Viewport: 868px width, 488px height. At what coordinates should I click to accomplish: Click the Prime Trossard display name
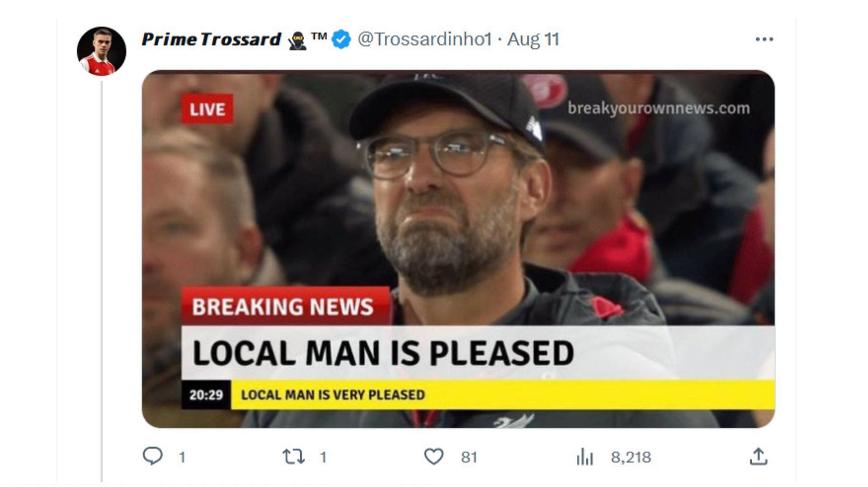(211, 39)
